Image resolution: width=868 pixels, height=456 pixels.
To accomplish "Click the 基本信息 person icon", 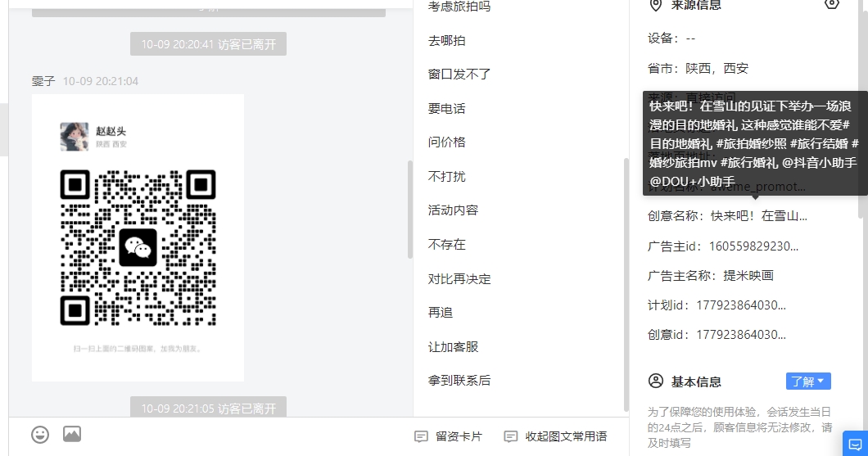I will 655,382.
